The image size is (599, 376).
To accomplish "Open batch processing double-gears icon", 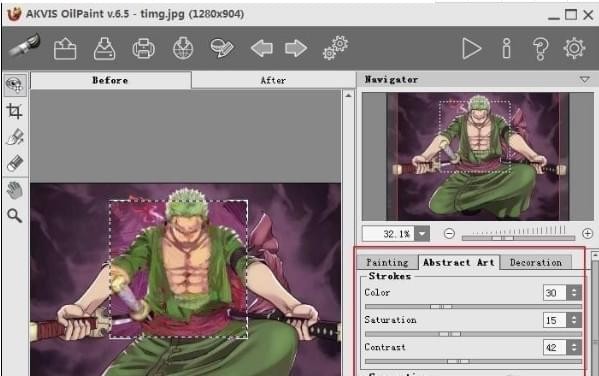I will [335, 48].
